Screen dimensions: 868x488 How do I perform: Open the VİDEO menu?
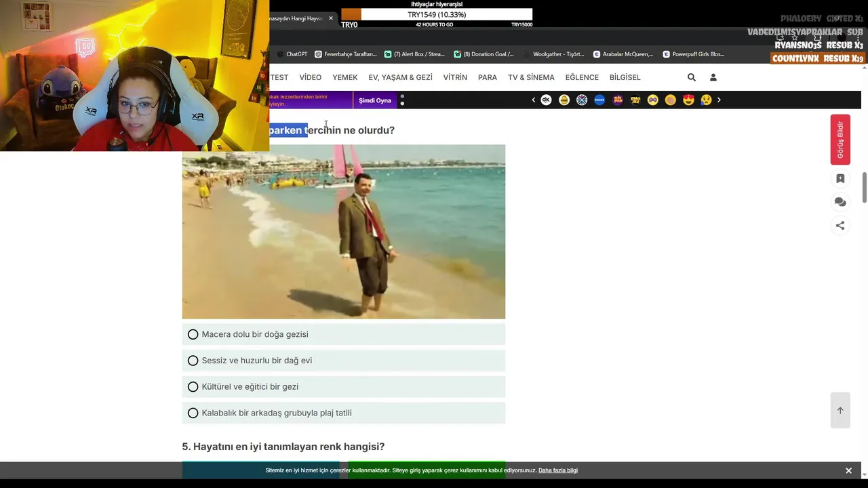[x=311, y=77]
